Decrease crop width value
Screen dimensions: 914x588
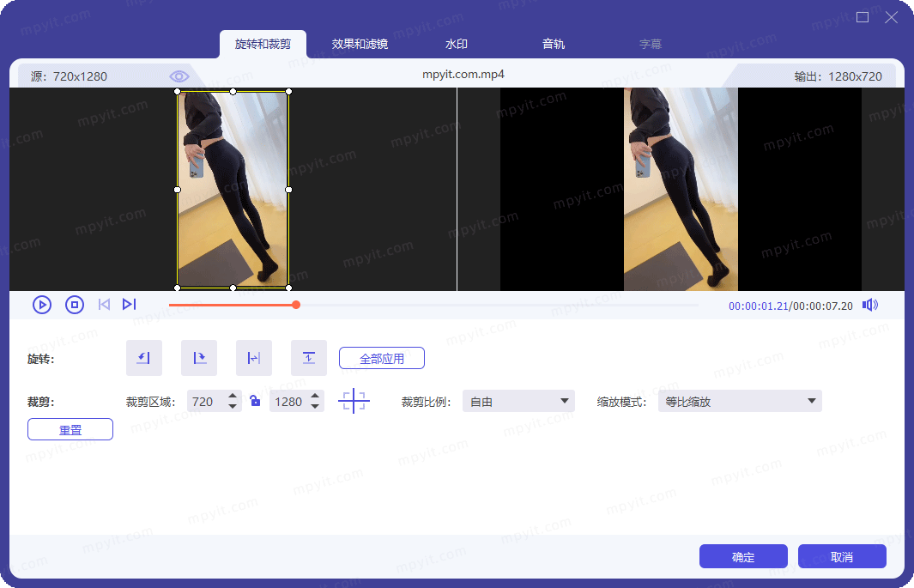pyautogui.click(x=233, y=406)
